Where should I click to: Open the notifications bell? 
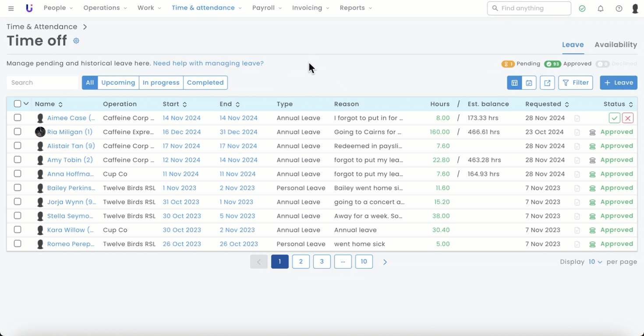tap(601, 8)
